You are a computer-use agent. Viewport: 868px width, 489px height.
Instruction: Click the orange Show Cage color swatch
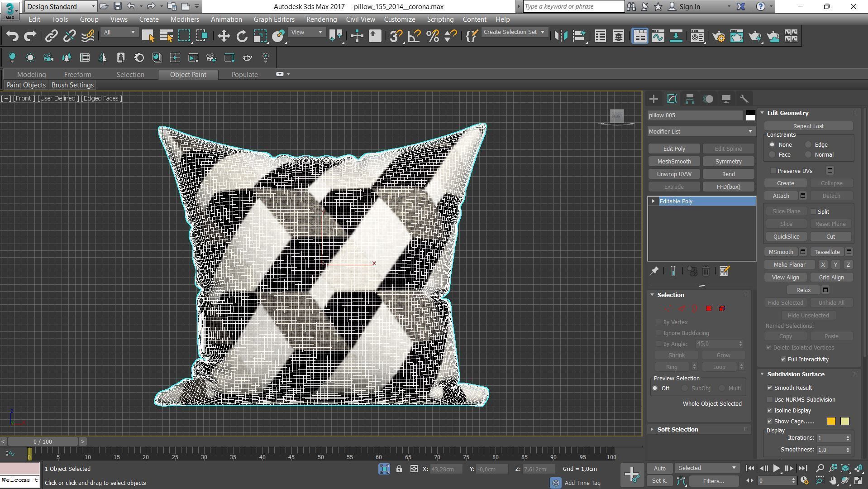point(831,422)
